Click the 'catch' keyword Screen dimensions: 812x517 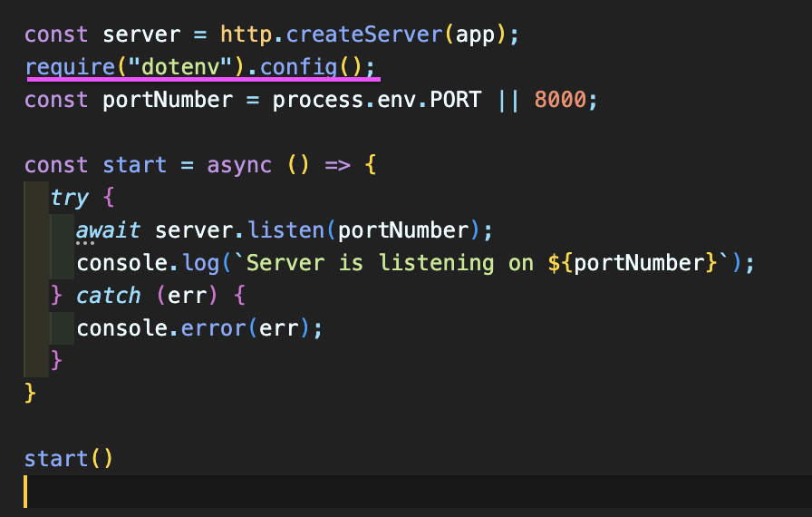(x=108, y=296)
